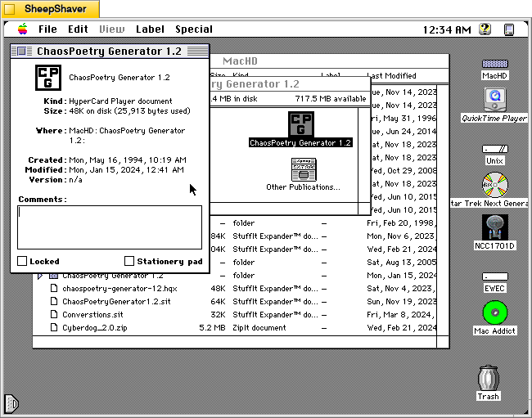Click 717.5 MB available text
The width and height of the screenshot is (532, 418).
coord(331,99)
